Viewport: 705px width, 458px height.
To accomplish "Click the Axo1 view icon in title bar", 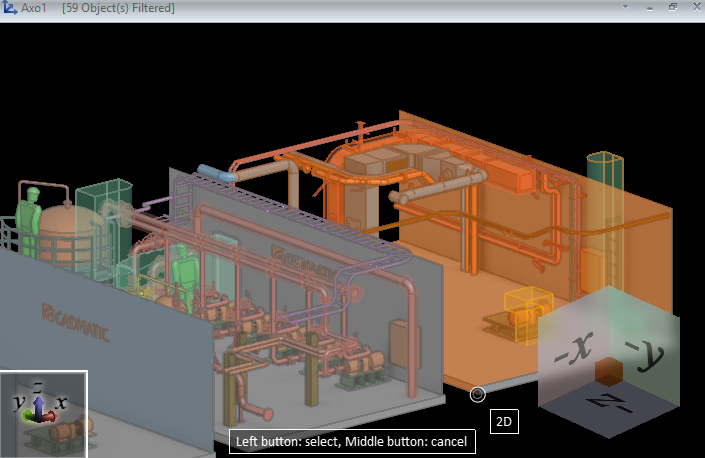I will [9, 8].
